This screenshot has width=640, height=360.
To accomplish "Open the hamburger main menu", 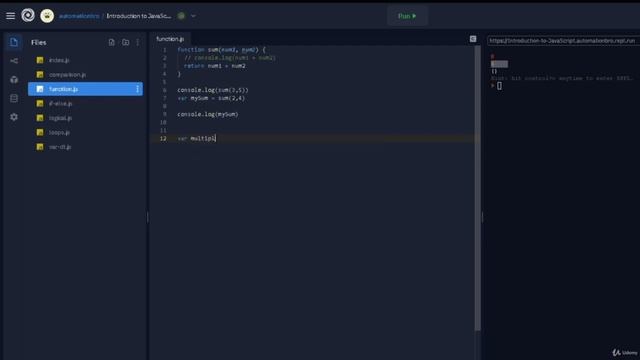I will 11,16.
